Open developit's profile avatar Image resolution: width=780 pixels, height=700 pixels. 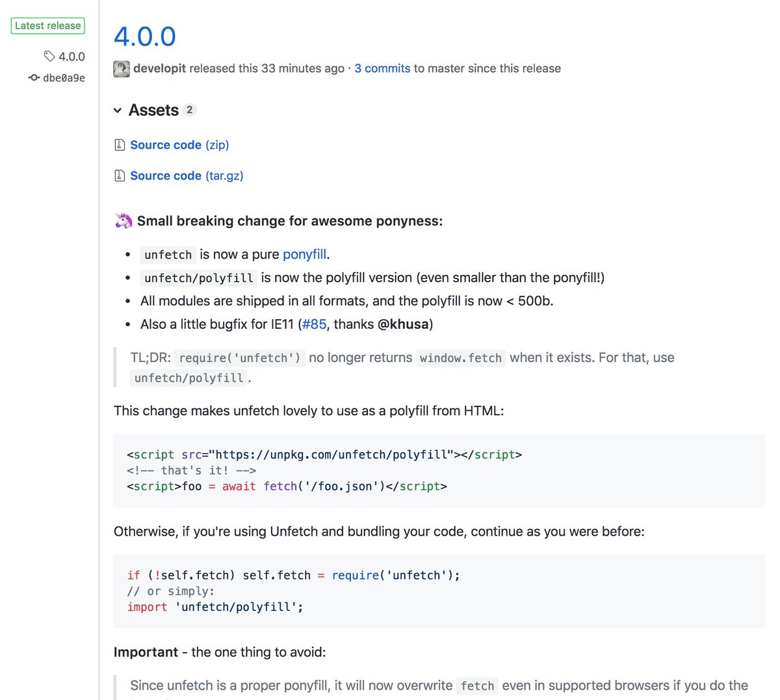pos(121,68)
